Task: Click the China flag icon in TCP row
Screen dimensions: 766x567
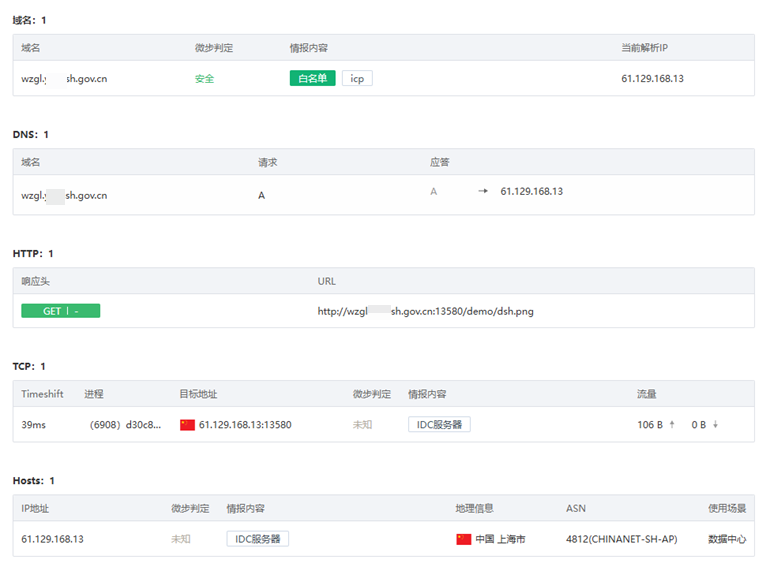Action: (187, 425)
